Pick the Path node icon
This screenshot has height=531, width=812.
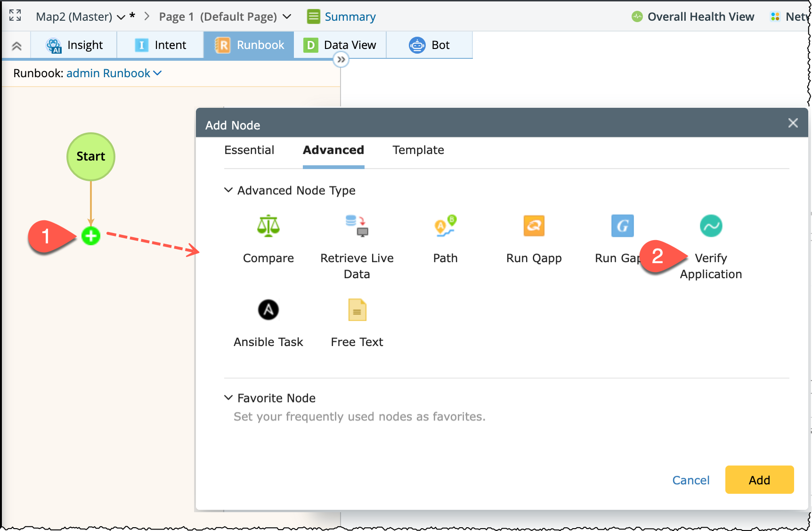click(445, 226)
